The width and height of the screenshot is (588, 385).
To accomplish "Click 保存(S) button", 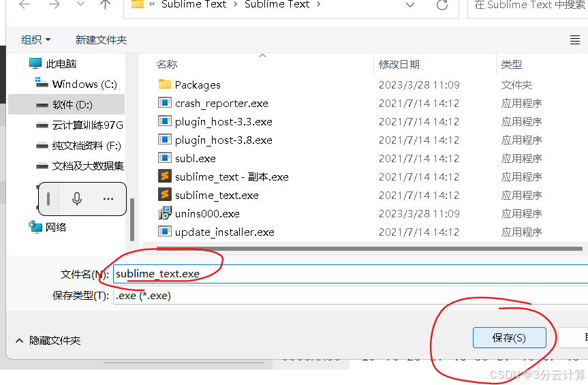I will [x=509, y=338].
